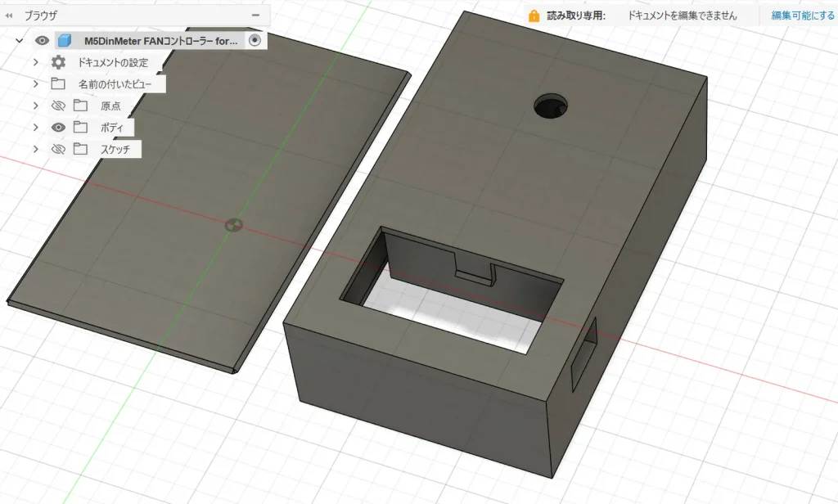Screen dimensions: 838x504
Task: Toggle visibility of the root component
Action: pyautogui.click(x=42, y=41)
